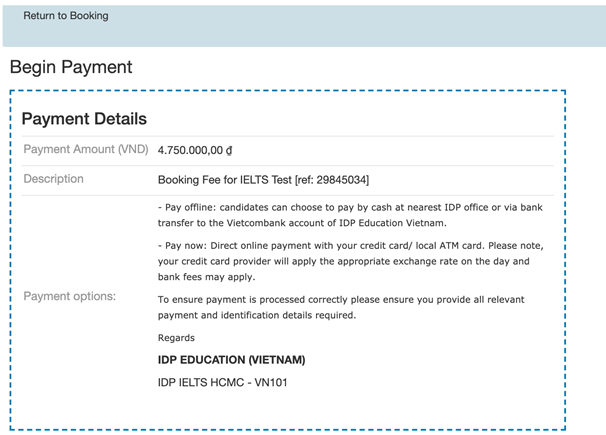Click the 'To ensure payment is processed' paragraph
Viewport: 606px width, 435px height.
[341, 307]
